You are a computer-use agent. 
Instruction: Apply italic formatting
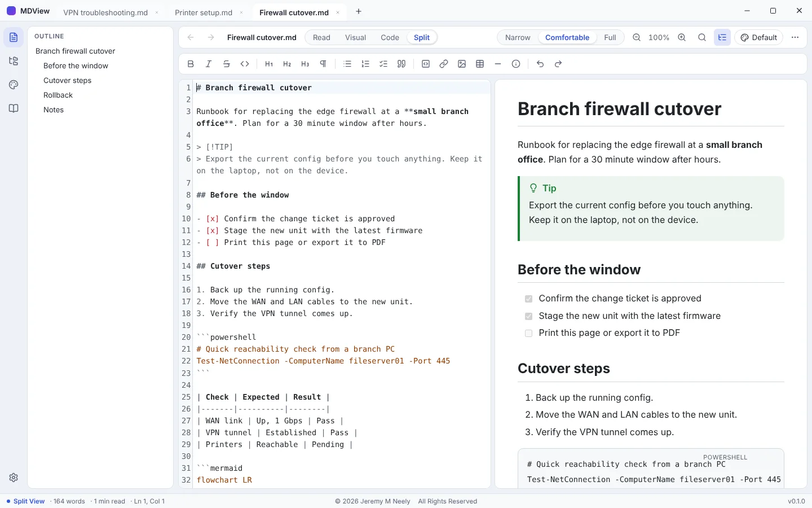209,64
